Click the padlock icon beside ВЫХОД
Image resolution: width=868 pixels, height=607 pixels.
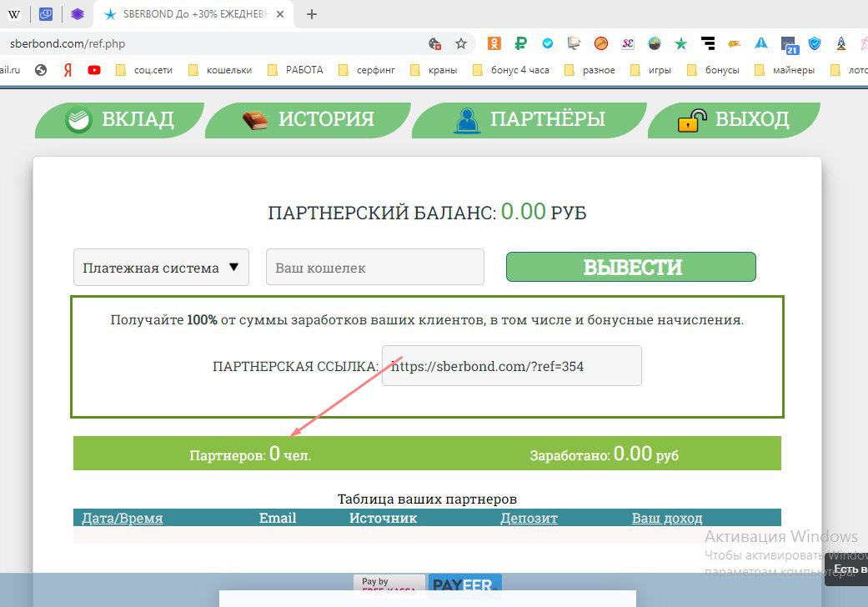(x=692, y=120)
